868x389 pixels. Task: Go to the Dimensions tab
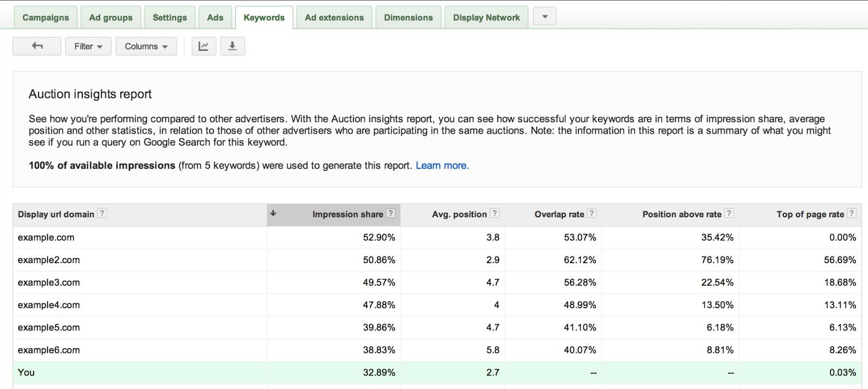click(408, 18)
